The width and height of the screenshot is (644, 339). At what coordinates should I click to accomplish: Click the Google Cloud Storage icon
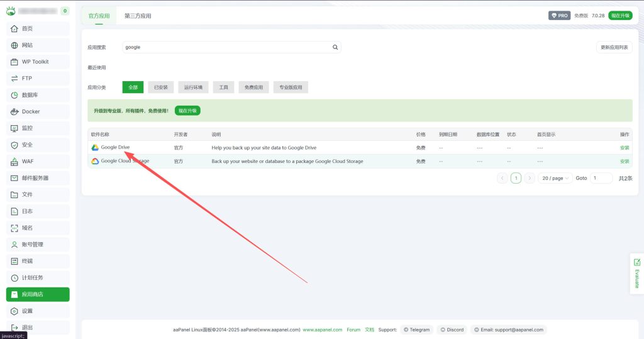95,162
